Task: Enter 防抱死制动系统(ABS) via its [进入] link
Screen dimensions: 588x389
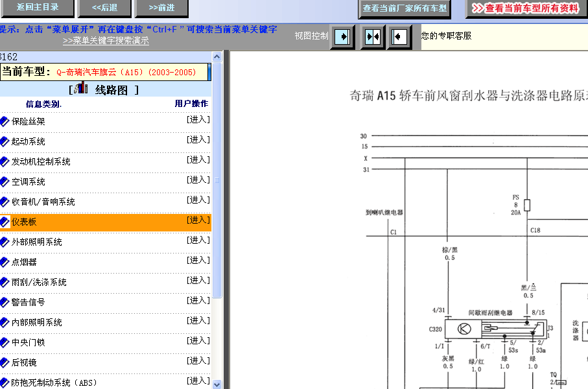Action: pos(198,381)
